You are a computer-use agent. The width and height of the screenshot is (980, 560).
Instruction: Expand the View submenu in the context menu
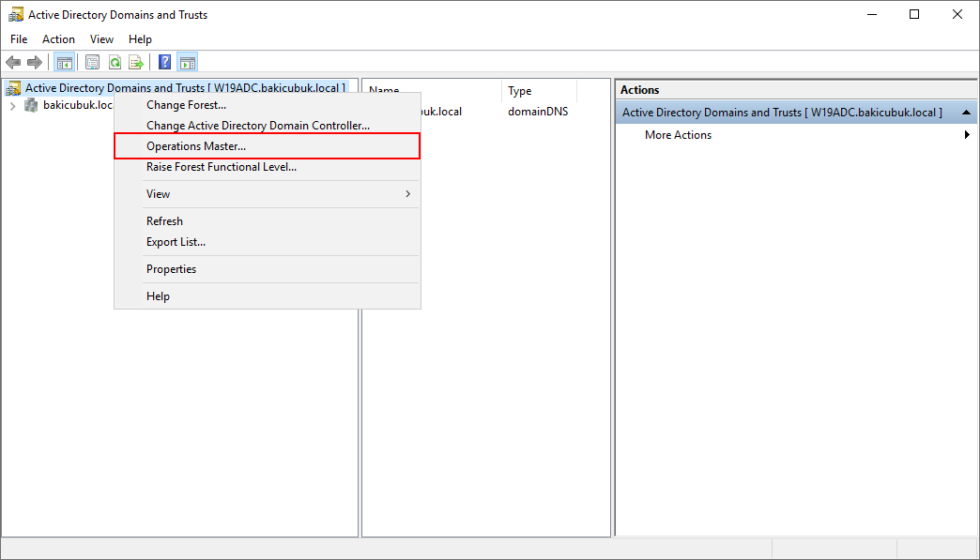[x=268, y=194]
